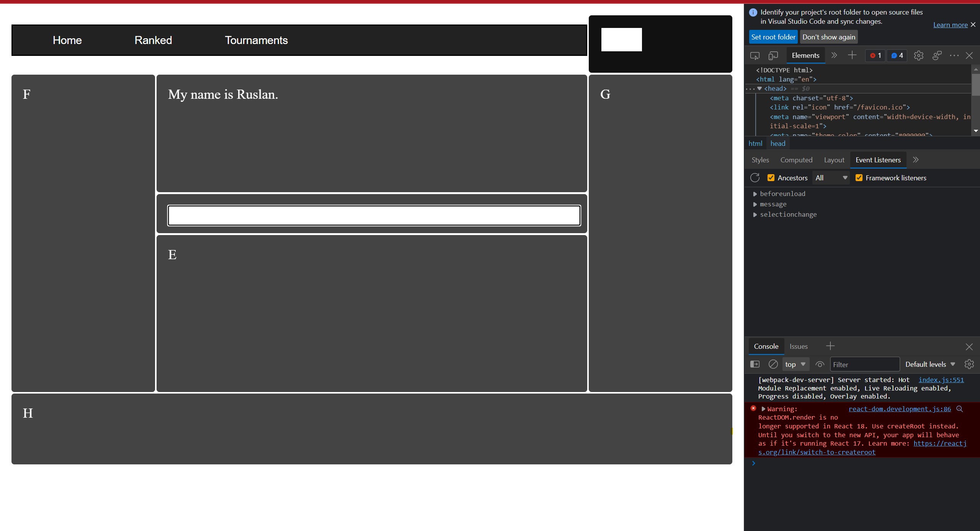Screen dimensions: 980x531
Task: Go to Tournaments in the nav bar
Action: 256,40
